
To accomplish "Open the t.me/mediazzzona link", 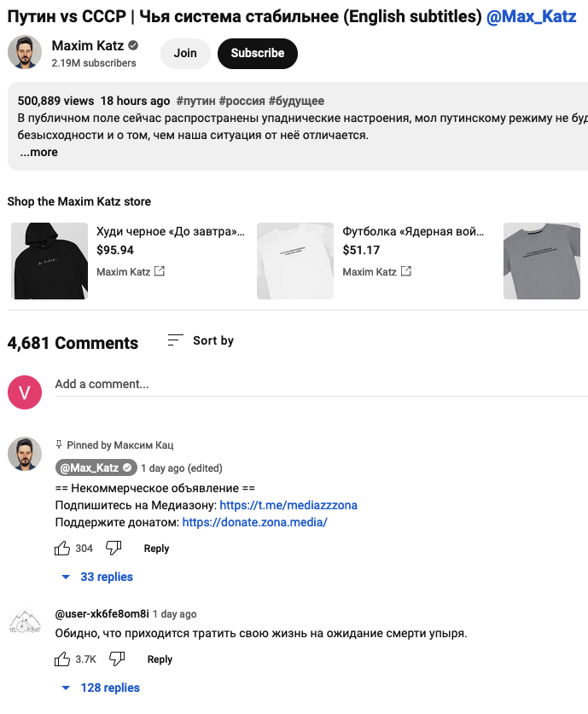I will click(288, 505).
